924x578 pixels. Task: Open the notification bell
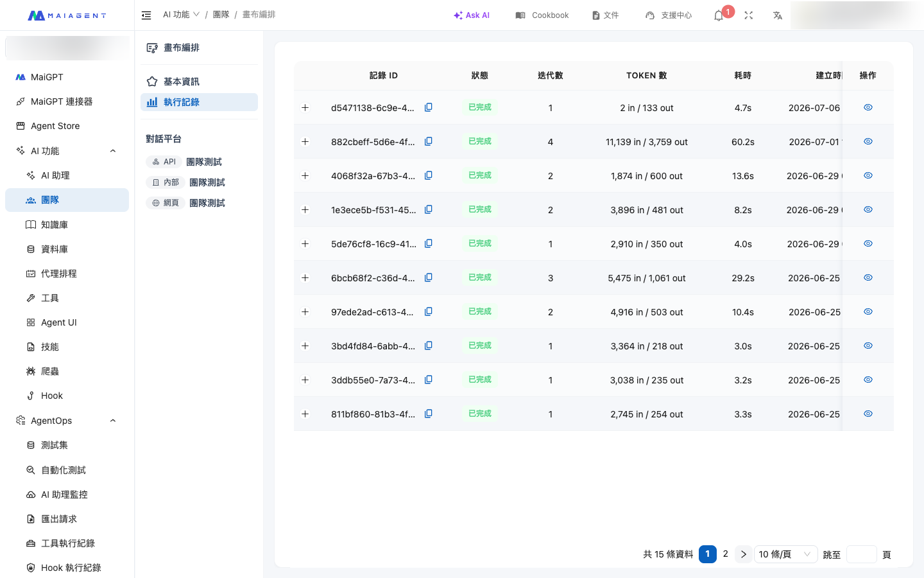(719, 15)
